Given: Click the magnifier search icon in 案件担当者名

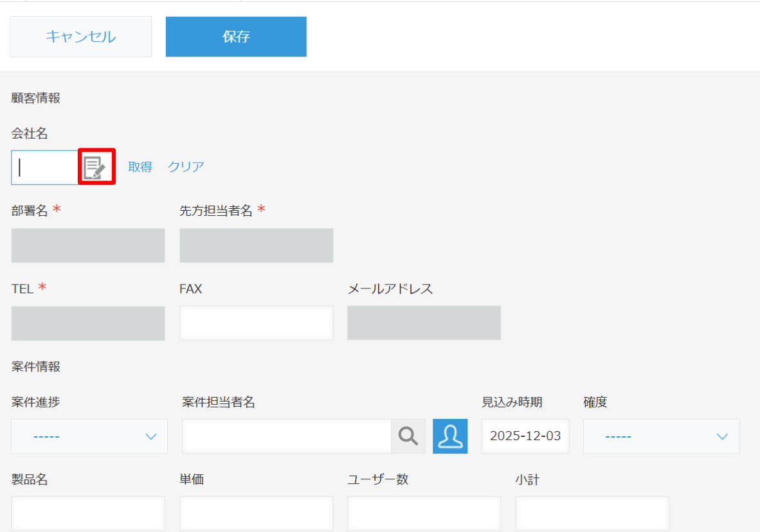Looking at the screenshot, I should pos(408,436).
